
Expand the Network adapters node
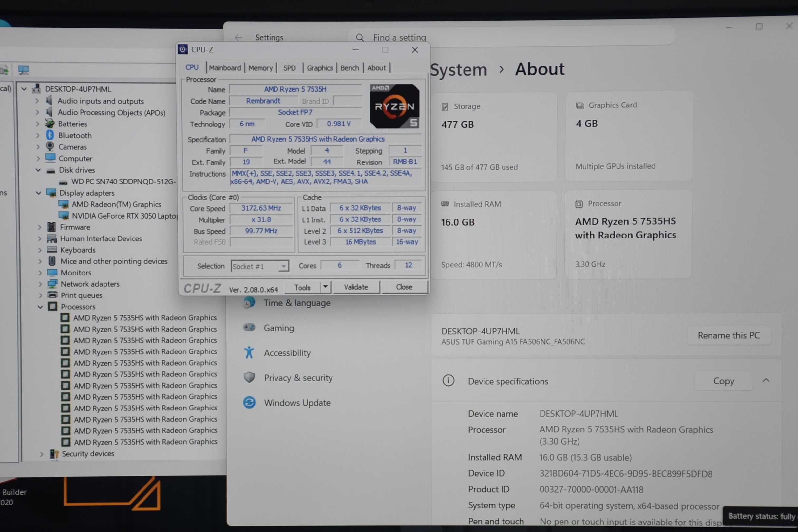click(40, 284)
